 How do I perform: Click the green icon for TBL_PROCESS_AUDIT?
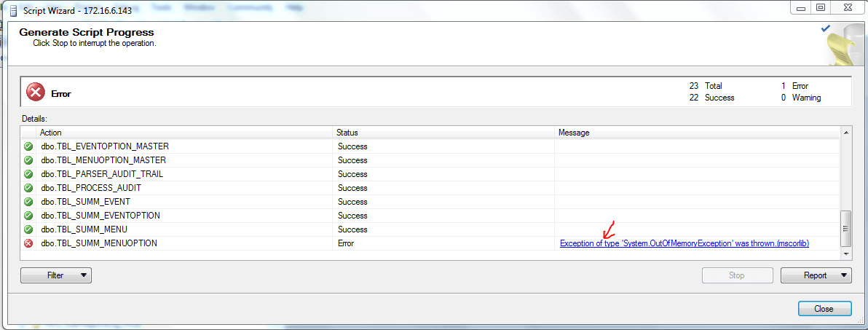pyautogui.click(x=28, y=188)
